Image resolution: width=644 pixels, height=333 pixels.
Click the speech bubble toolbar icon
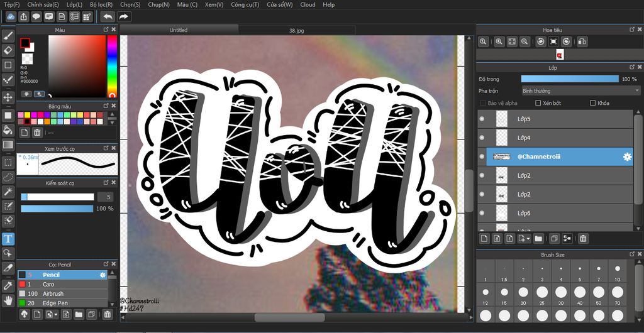click(36, 17)
